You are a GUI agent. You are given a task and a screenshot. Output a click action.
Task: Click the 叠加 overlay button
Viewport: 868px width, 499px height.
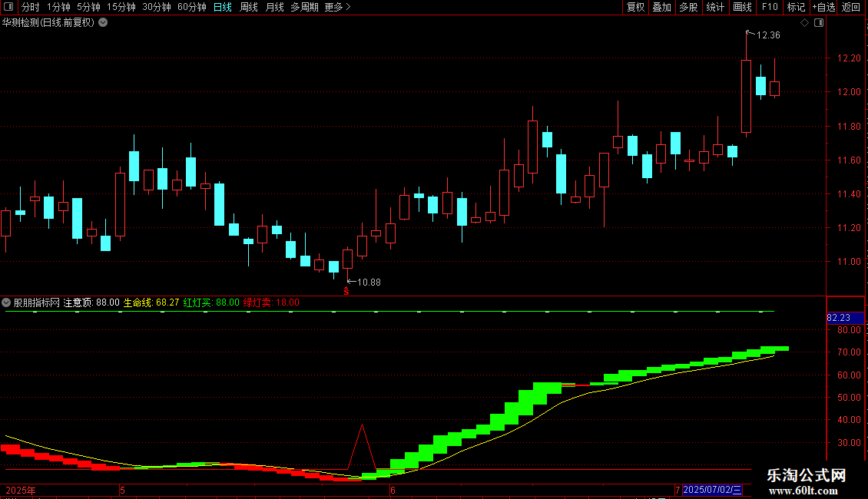click(x=662, y=7)
